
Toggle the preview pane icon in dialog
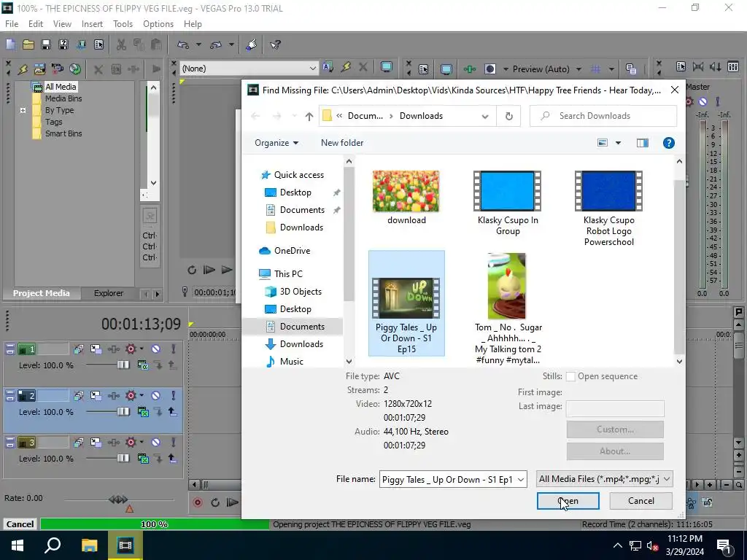click(642, 143)
